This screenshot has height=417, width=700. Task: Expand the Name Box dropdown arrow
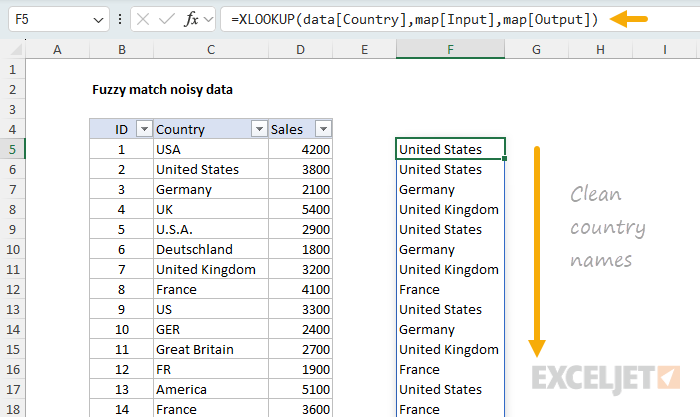(x=98, y=20)
